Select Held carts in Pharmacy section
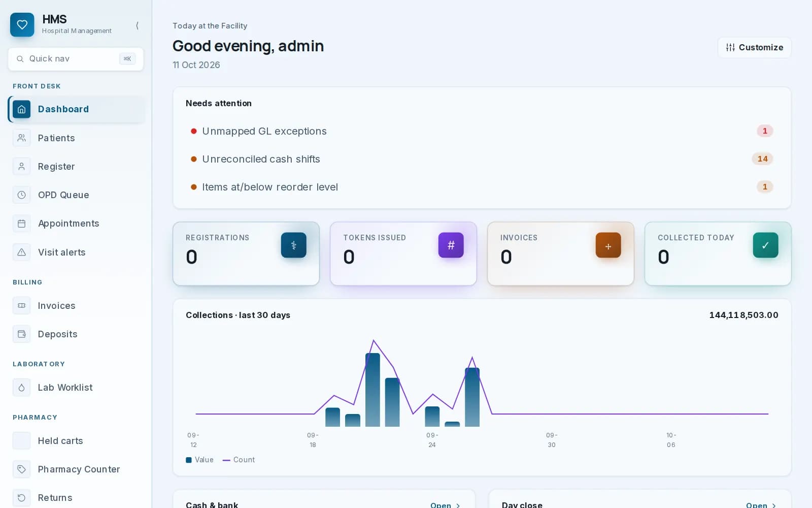 click(77, 440)
